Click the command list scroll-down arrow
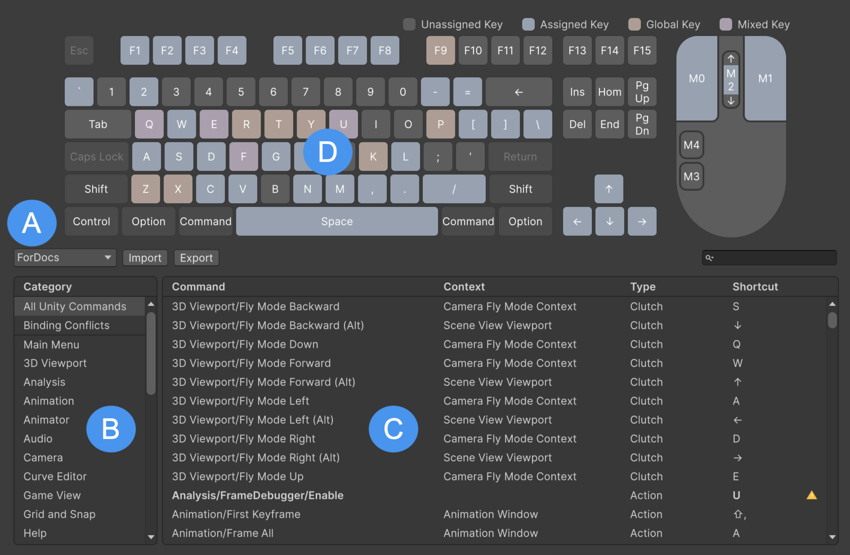 pos(832,537)
